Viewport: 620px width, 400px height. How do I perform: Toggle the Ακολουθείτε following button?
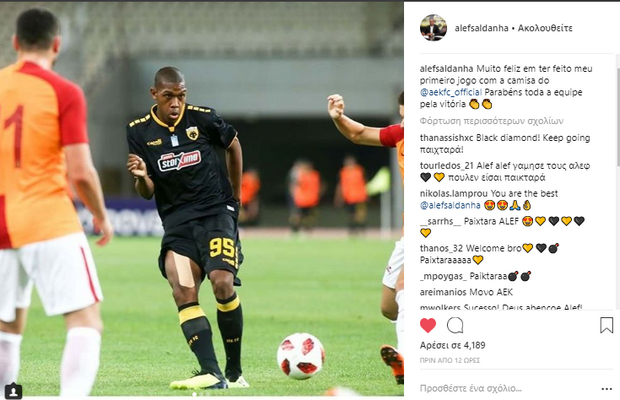pyautogui.click(x=545, y=28)
